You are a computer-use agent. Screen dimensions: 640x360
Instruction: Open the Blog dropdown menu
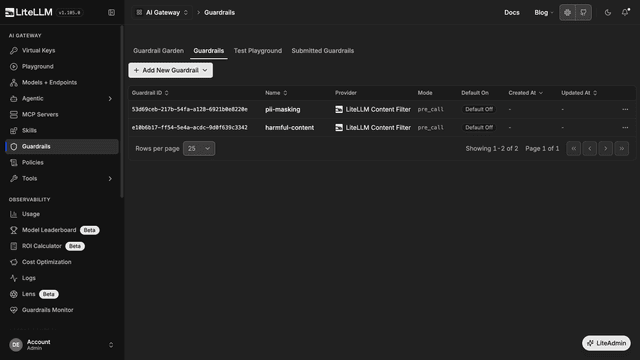(544, 13)
